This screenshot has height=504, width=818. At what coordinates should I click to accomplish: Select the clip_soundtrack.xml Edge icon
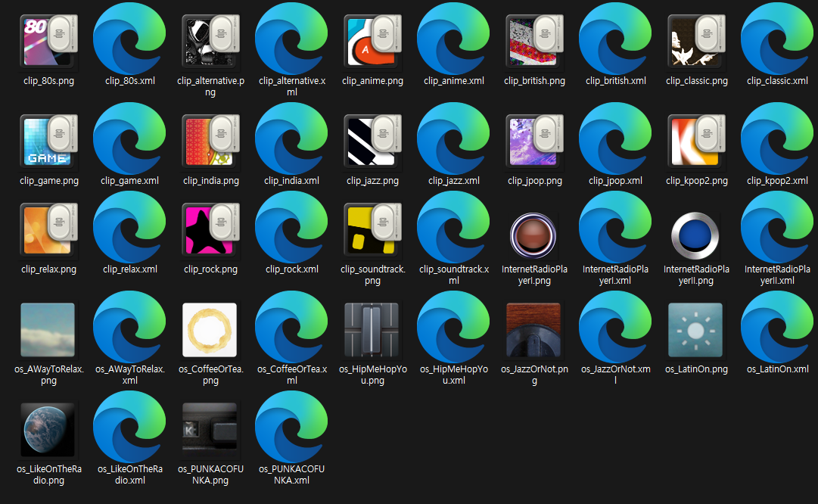(453, 227)
